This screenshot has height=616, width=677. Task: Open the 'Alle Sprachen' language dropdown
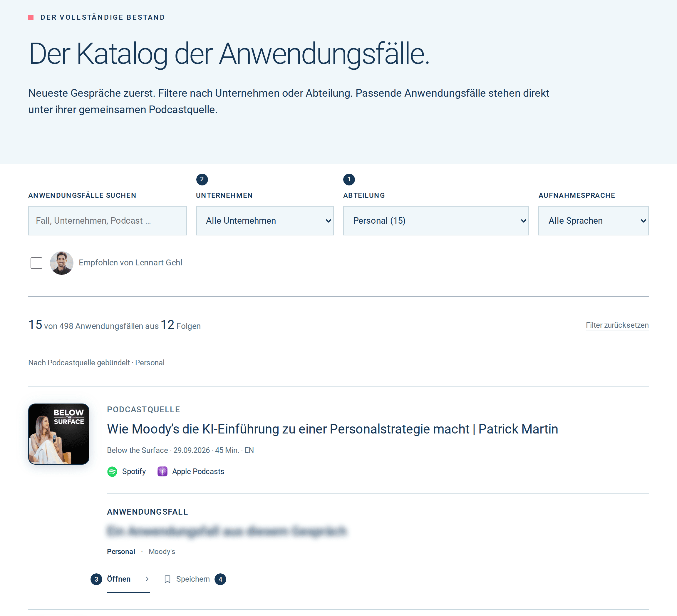(x=593, y=221)
